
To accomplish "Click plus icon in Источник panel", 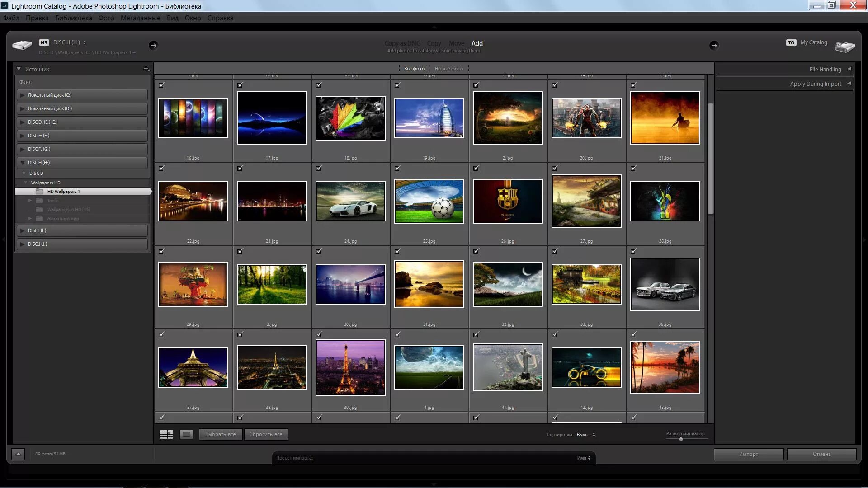I will point(146,69).
